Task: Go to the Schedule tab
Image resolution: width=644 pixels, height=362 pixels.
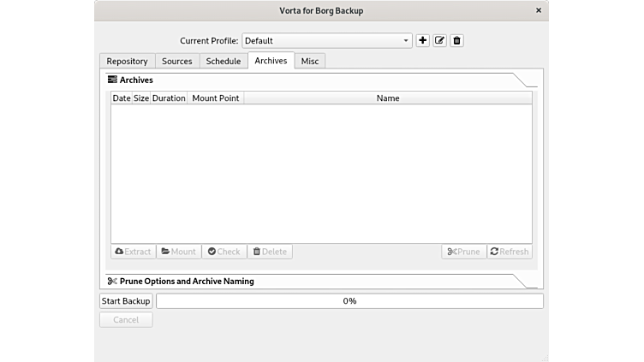Action: 224,61
